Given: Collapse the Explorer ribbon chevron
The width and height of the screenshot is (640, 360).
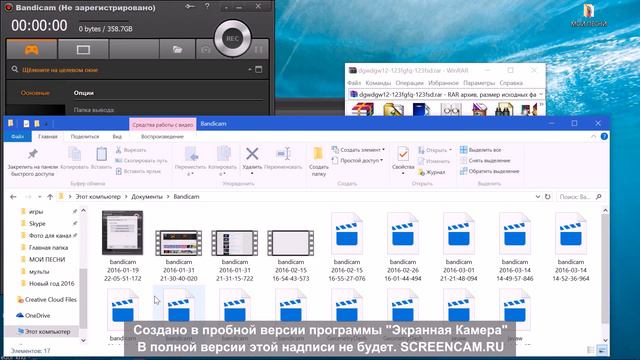Looking at the screenshot, I should [593, 136].
